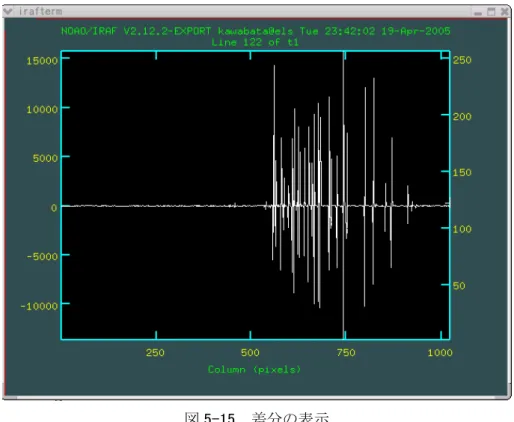The width and height of the screenshot is (514, 422).
Task: Click the 200 right axis label
Action: pos(462,116)
